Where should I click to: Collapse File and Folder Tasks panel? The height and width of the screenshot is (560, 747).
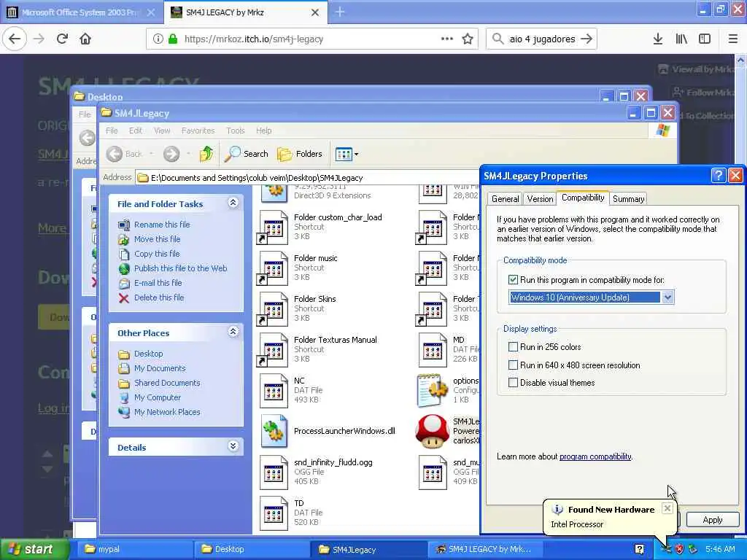click(233, 203)
